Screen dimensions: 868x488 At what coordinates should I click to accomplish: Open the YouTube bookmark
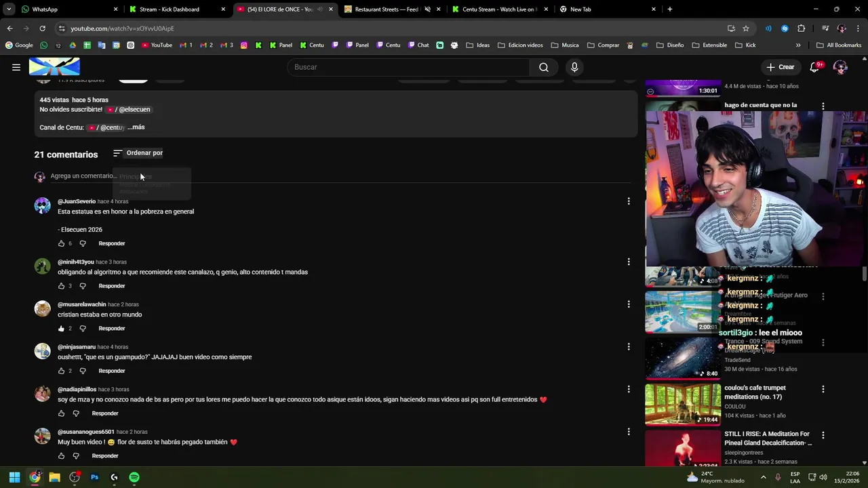(x=157, y=45)
